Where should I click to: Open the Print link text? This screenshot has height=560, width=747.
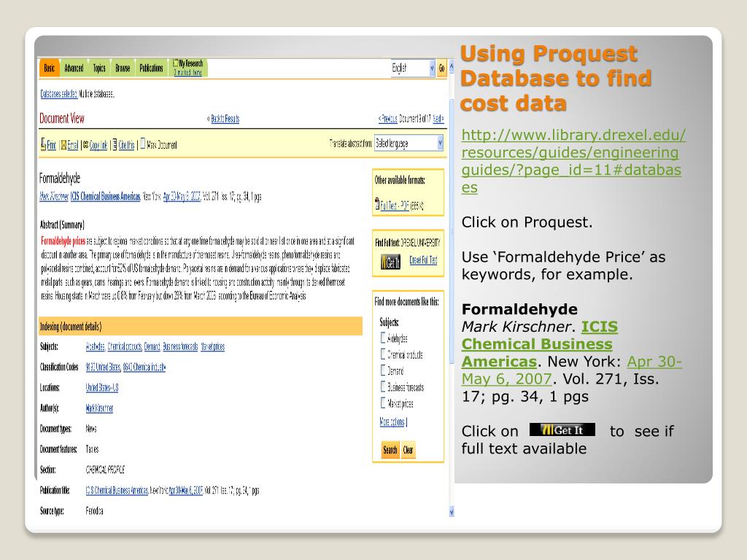click(51, 145)
